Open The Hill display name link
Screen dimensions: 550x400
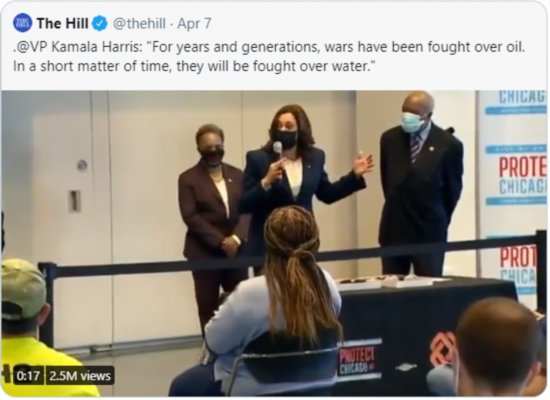[x=62, y=24]
